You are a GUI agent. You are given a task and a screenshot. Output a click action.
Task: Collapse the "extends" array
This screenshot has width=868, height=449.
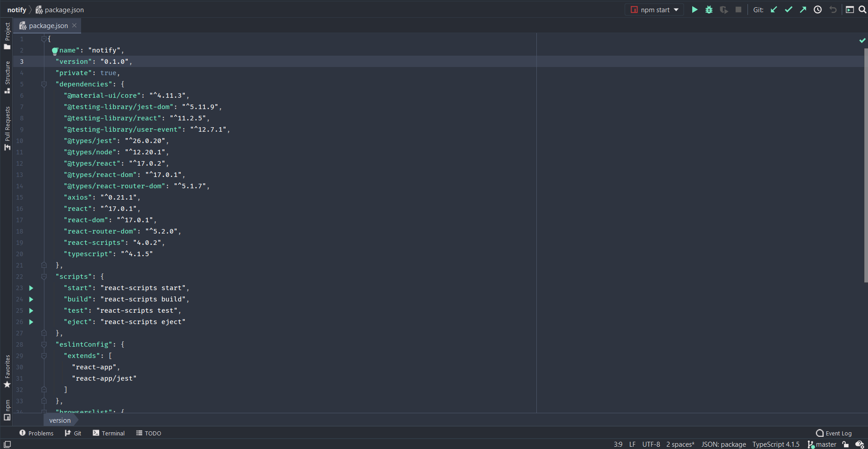[x=44, y=356]
